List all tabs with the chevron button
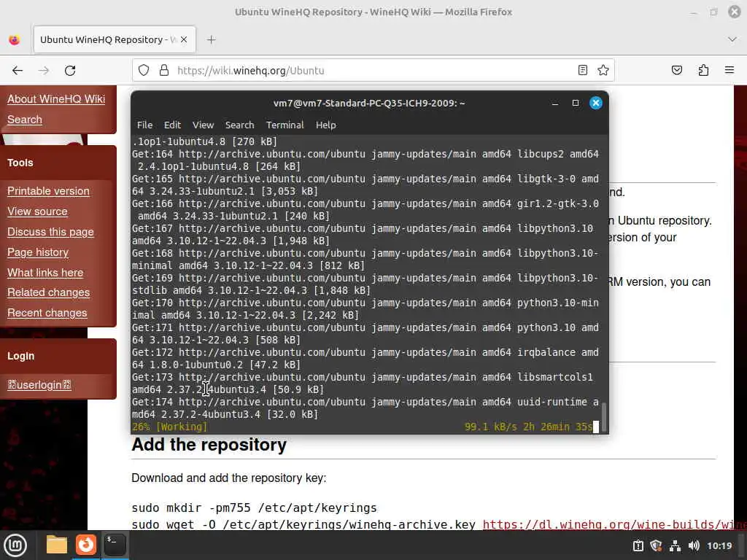Image resolution: width=747 pixels, height=560 pixels. point(732,39)
